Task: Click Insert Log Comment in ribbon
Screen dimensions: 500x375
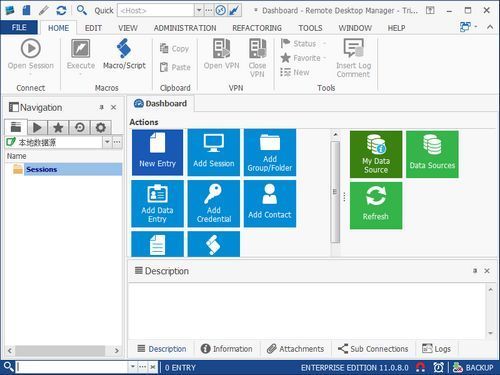Action: click(353, 58)
